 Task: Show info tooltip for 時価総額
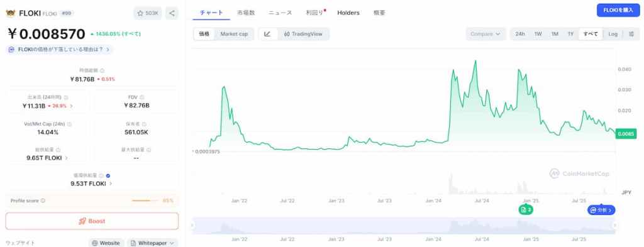[x=103, y=70]
